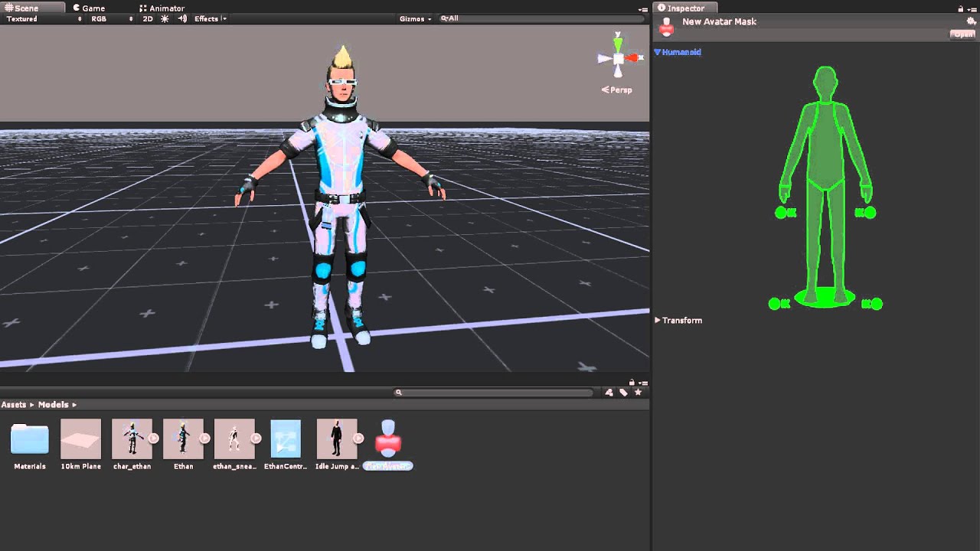
Task: Select the Ethan prefab thumbnail
Action: point(183,439)
